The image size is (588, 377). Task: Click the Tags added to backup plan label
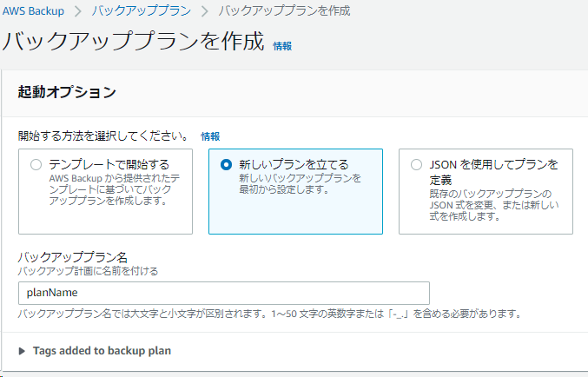click(x=102, y=351)
